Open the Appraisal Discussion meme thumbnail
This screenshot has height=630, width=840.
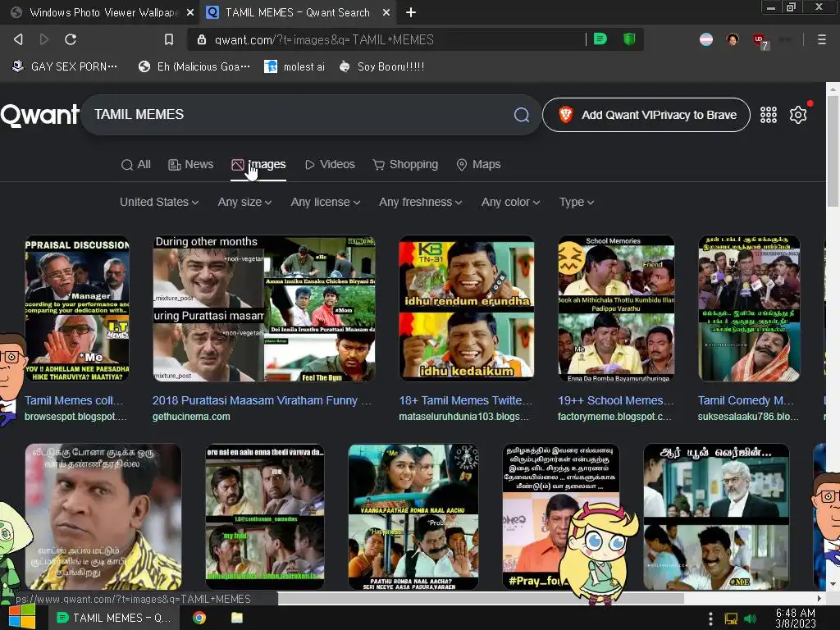(76, 308)
